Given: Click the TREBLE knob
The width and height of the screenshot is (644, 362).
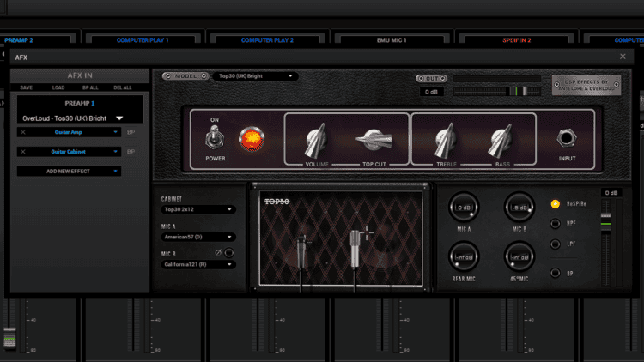Looking at the screenshot, I should click(446, 141).
